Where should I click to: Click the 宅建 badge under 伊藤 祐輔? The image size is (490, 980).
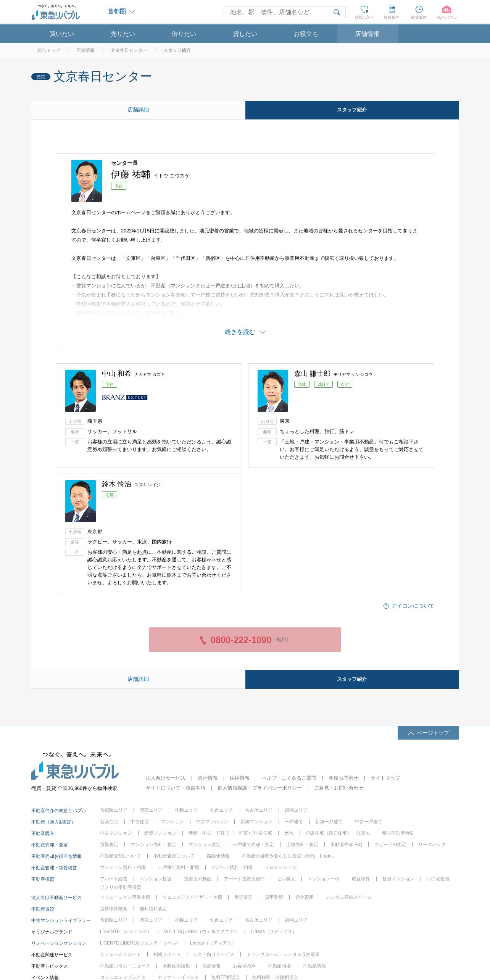[x=119, y=186]
